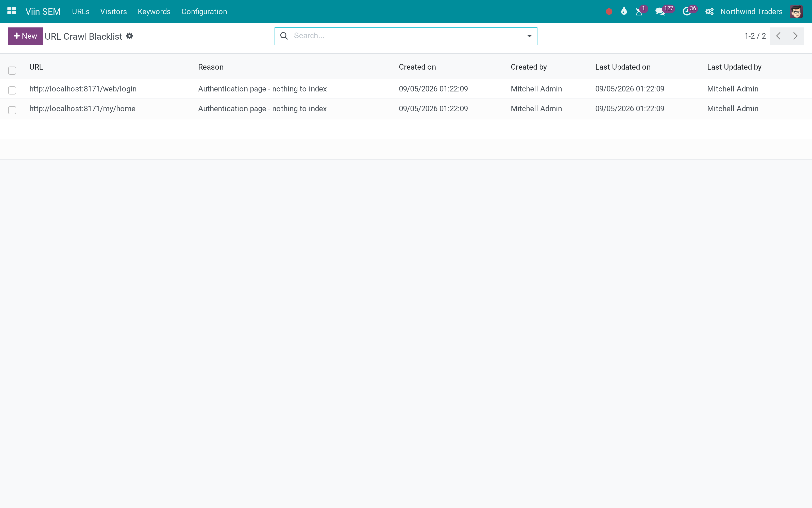
Task: Click Created on date in web/login row
Action: (433, 89)
